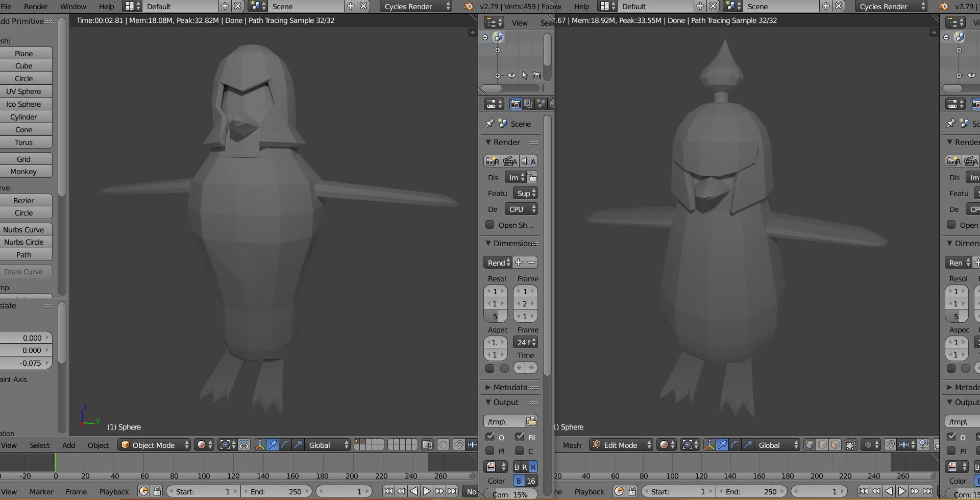This screenshot has height=500, width=980.
Task: Open the Sup feature set dropdown
Action: point(526,193)
